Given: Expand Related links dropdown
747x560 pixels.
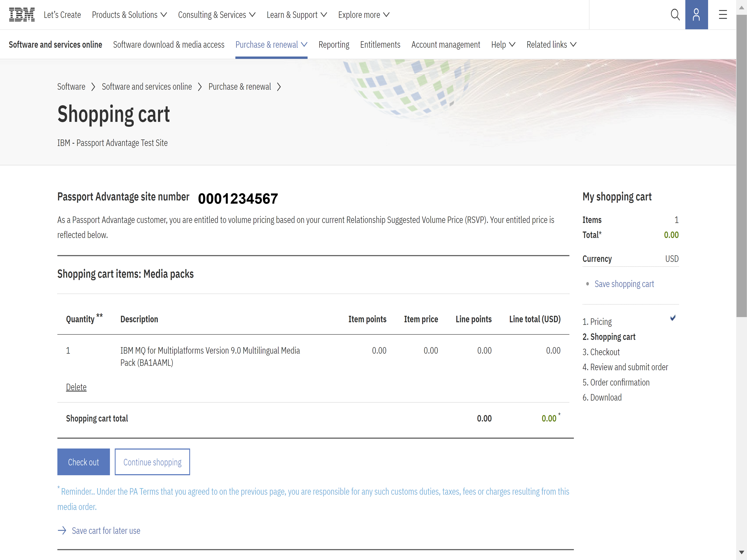Looking at the screenshot, I should click(x=551, y=45).
